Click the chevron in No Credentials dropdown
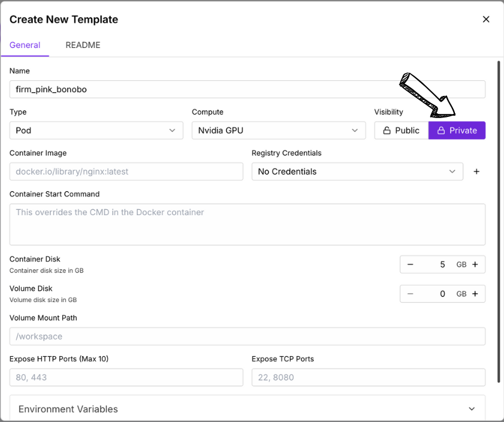Image resolution: width=504 pixels, height=422 pixels. [452, 171]
